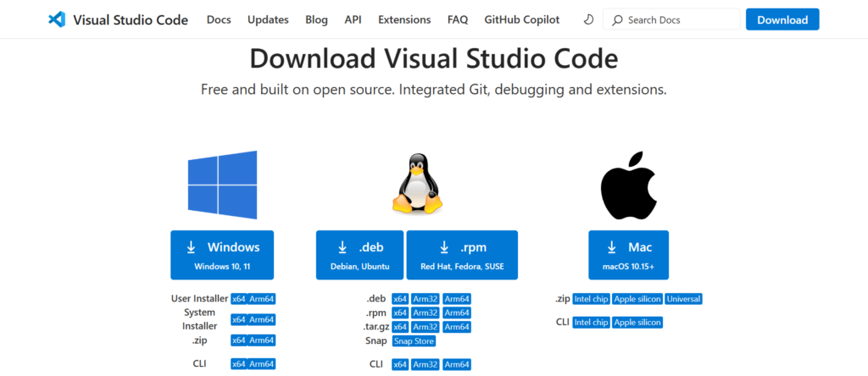868x376 pixels.
Task: Go to the Blog page
Action: click(316, 20)
